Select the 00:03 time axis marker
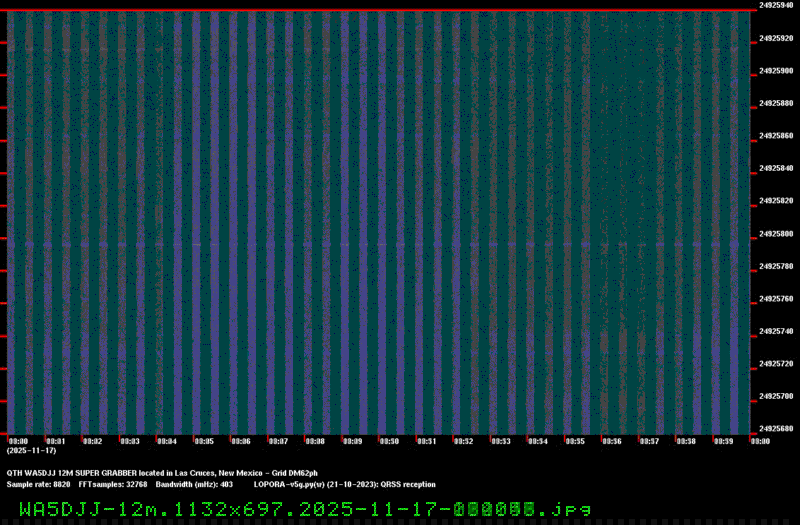This screenshot has height=525, width=800. point(130,441)
